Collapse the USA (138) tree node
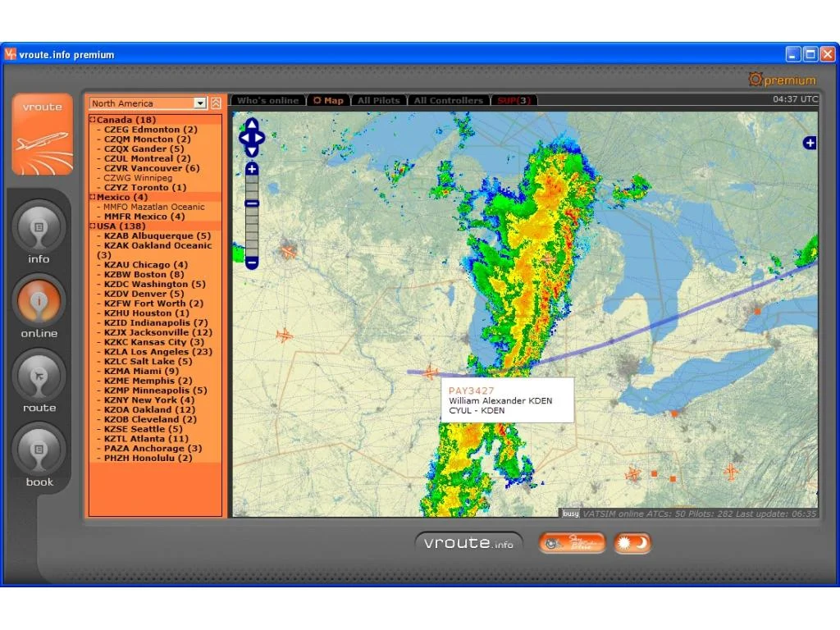840x630 pixels. pos(93,226)
